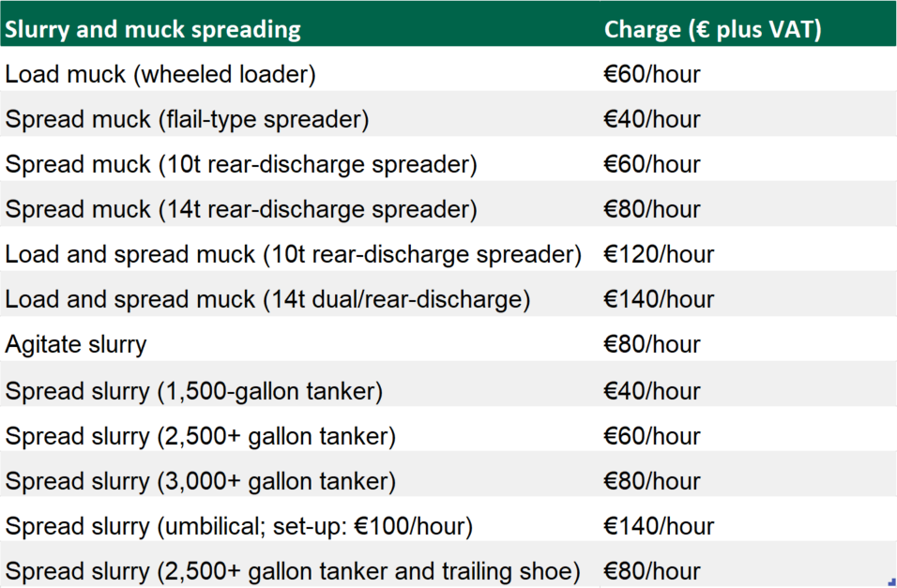Viewport: 897px width, 588px height.
Task: Click 'Spread slurry (3,000+ gallon tanker)' cell
Action: click(x=201, y=481)
